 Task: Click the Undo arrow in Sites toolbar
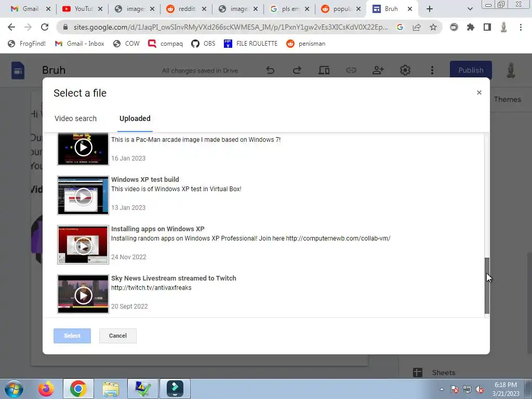[270, 70]
